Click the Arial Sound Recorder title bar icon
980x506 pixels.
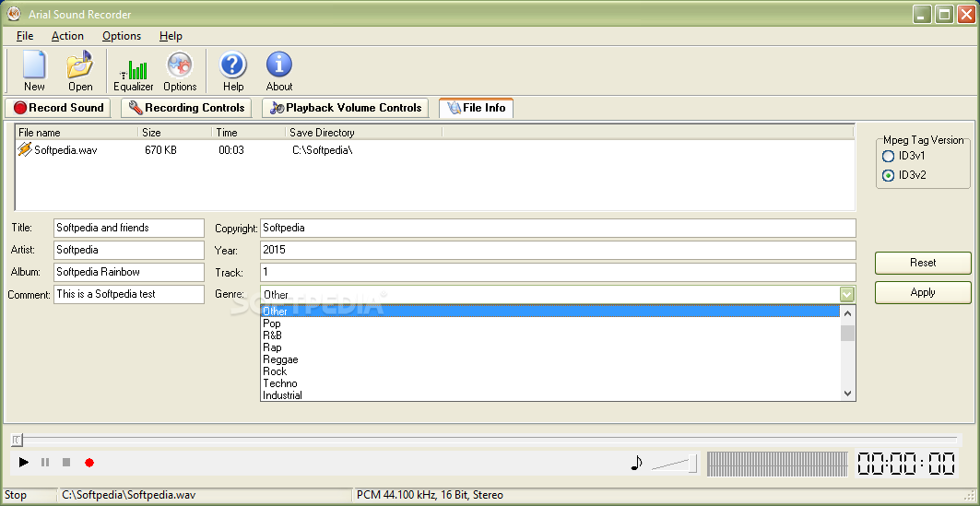pyautogui.click(x=13, y=14)
